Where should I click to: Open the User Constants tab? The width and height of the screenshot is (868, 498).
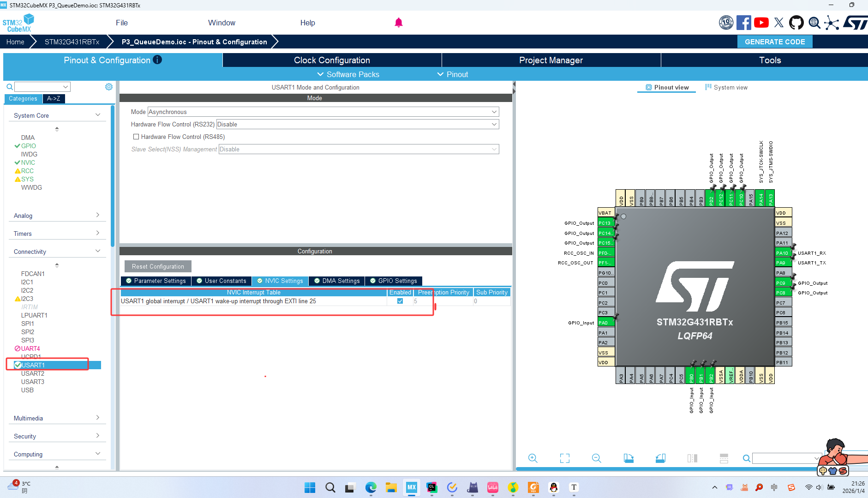(221, 281)
